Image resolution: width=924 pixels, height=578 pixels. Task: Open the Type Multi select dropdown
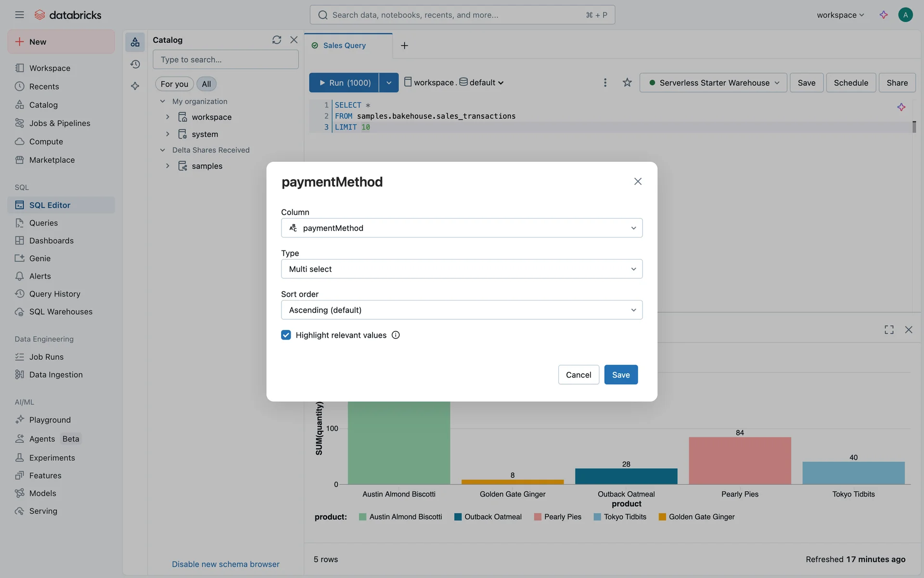point(461,269)
